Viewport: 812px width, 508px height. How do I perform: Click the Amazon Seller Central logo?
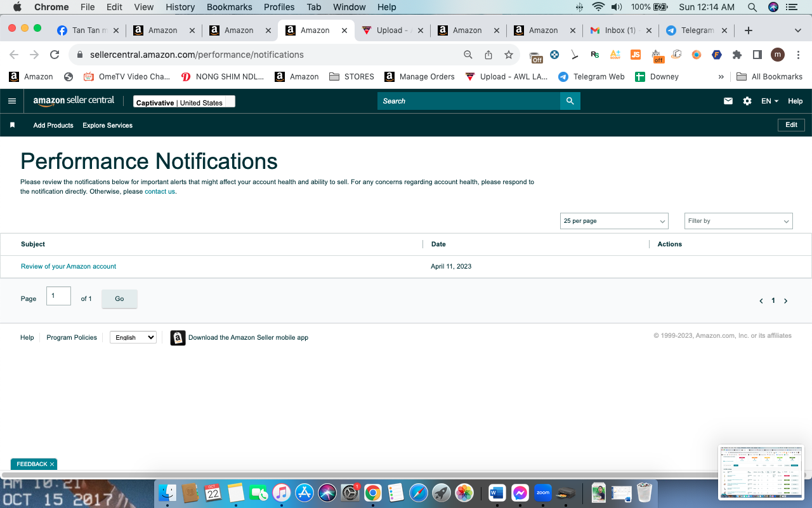click(x=74, y=101)
